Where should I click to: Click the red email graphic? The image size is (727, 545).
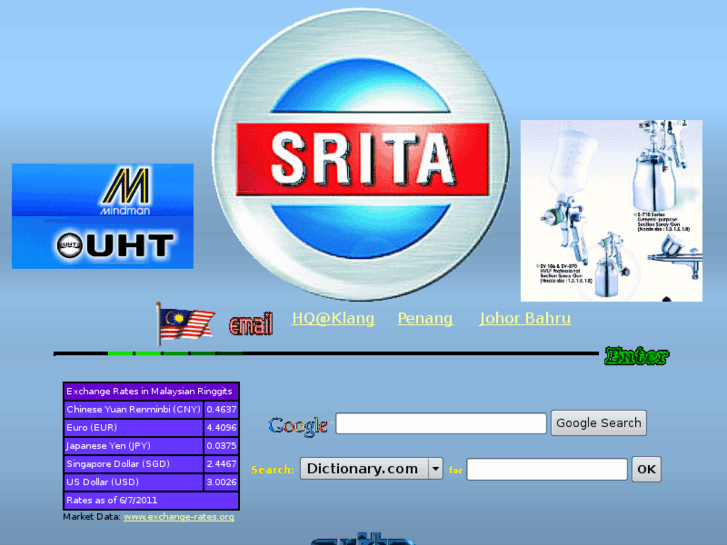(251, 324)
